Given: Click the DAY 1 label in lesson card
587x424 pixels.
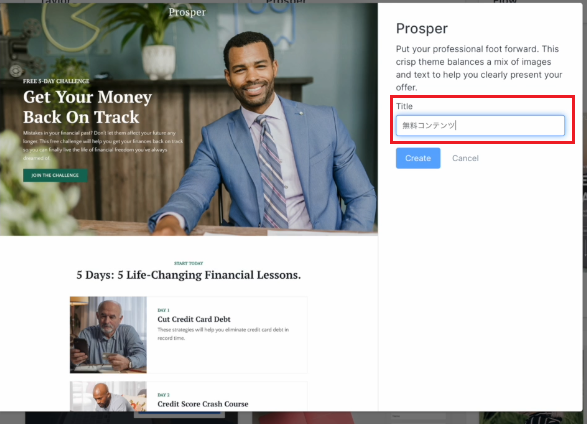Looking at the screenshot, I should (x=164, y=310).
